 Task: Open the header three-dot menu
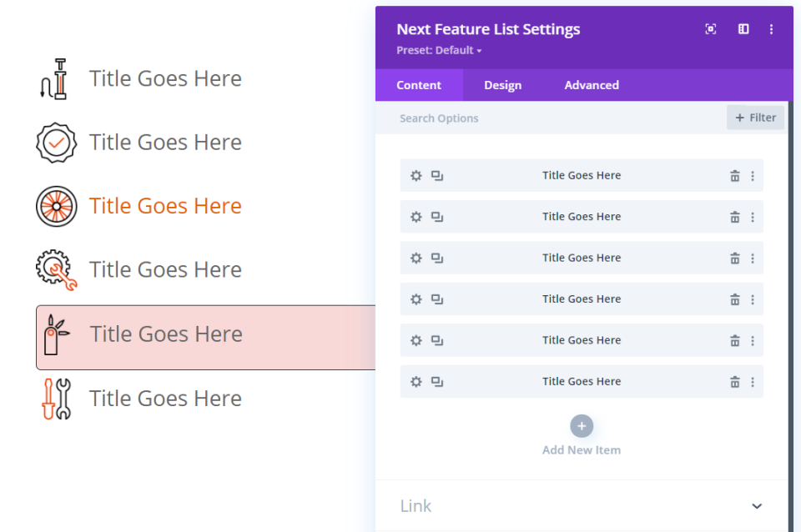pos(771,29)
